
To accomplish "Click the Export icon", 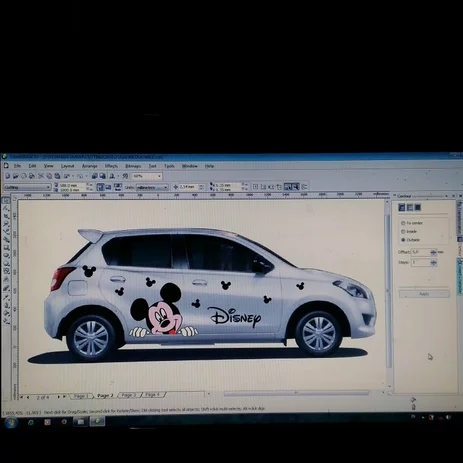I will pos(103,176).
